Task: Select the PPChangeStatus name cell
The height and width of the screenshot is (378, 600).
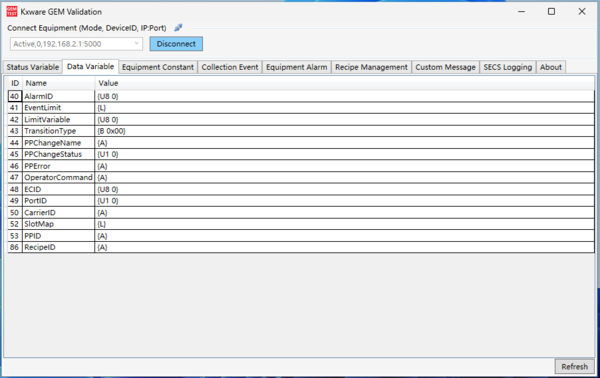Action: point(58,154)
